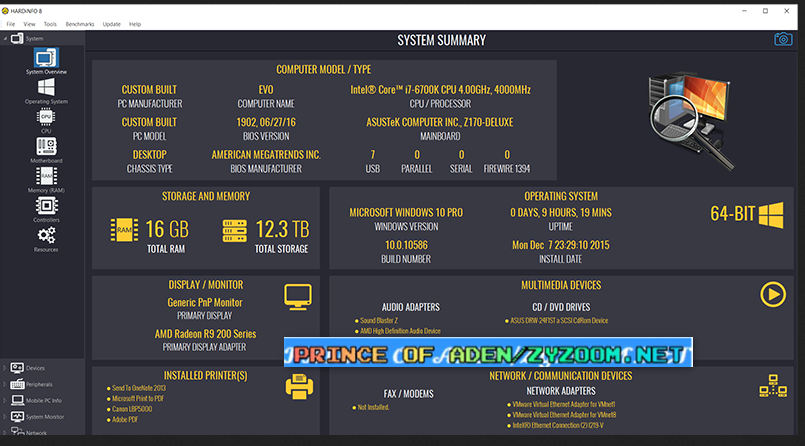Open the File menu
The height and width of the screenshot is (446, 805).
11,24
